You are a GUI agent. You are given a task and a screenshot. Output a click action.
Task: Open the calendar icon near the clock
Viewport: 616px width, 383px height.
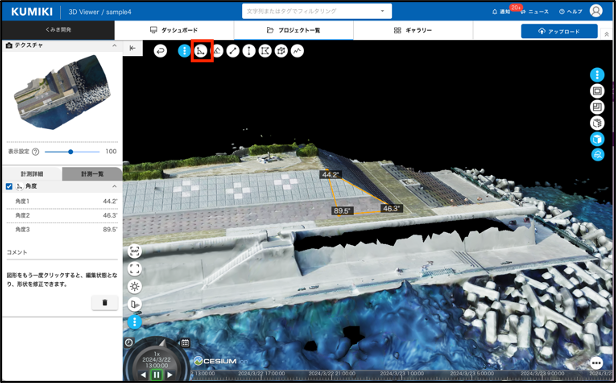click(x=185, y=343)
